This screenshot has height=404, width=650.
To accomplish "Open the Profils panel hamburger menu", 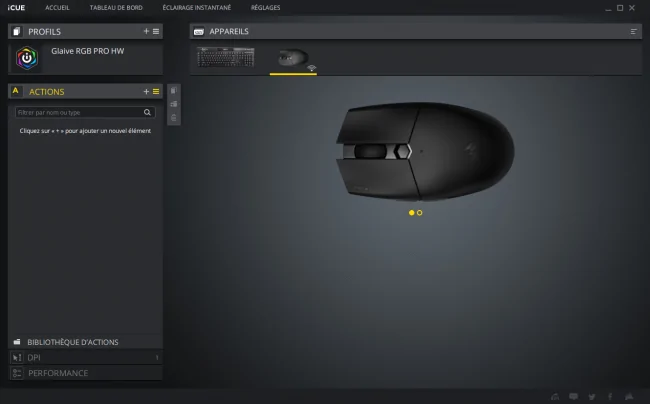I will (156, 31).
